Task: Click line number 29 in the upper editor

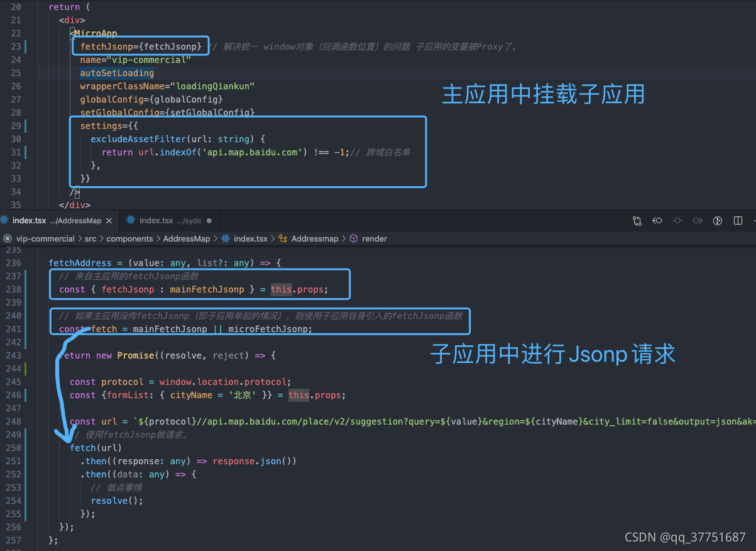Action: click(16, 126)
